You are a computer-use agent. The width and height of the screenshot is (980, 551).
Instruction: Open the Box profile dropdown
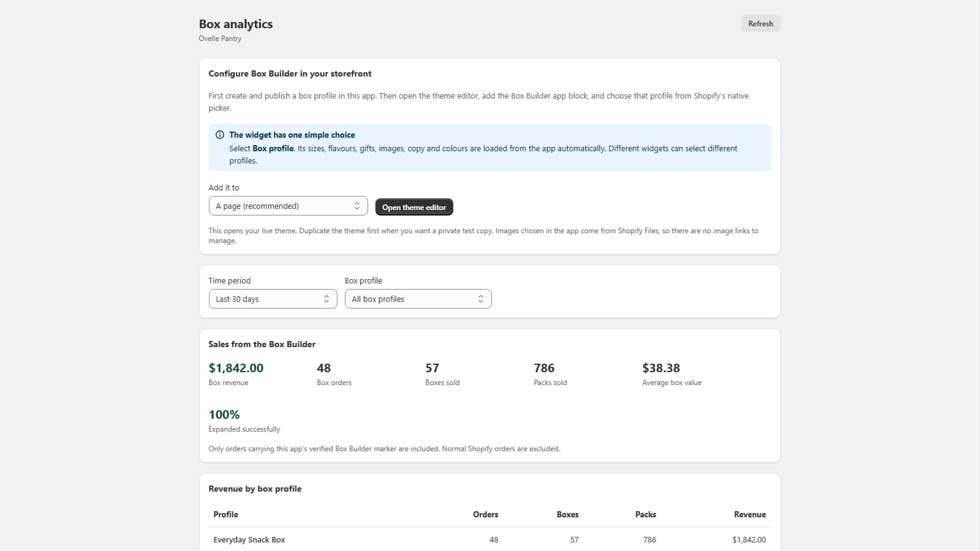point(418,299)
